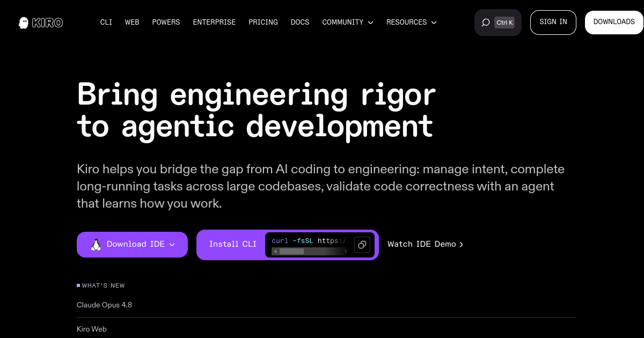The width and height of the screenshot is (644, 338).
Task: Copy the curl install command
Action: pos(362,245)
